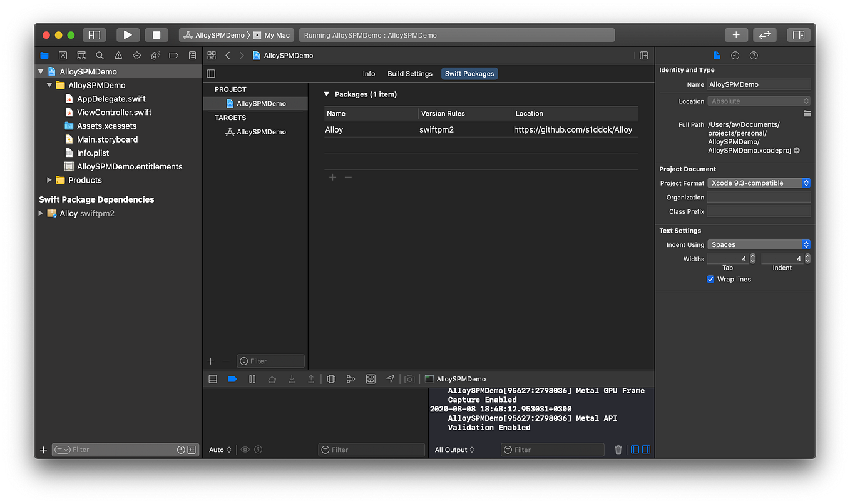Hide the right inspector panel
The height and width of the screenshot is (504, 850).
tap(799, 35)
